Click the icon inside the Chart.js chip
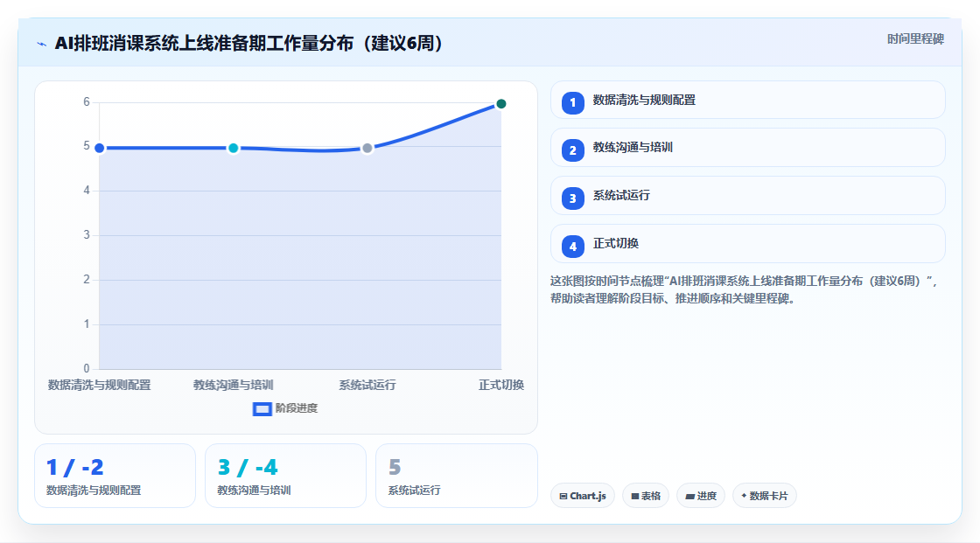Image resolution: width=980 pixels, height=543 pixels. [563, 496]
